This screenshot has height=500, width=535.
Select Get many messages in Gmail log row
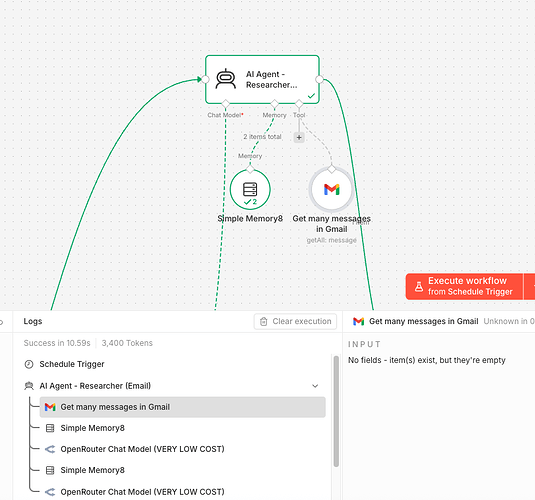pyautogui.click(x=183, y=407)
